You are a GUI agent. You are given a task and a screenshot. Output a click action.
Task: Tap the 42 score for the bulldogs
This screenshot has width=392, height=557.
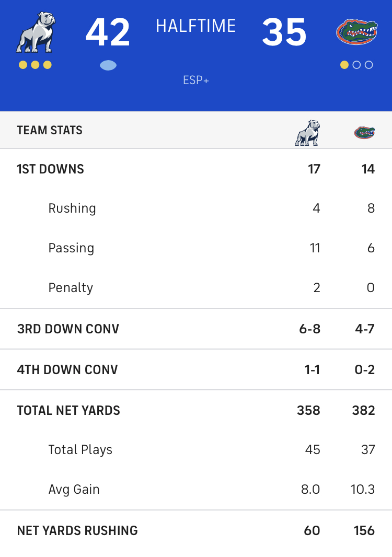click(x=108, y=32)
